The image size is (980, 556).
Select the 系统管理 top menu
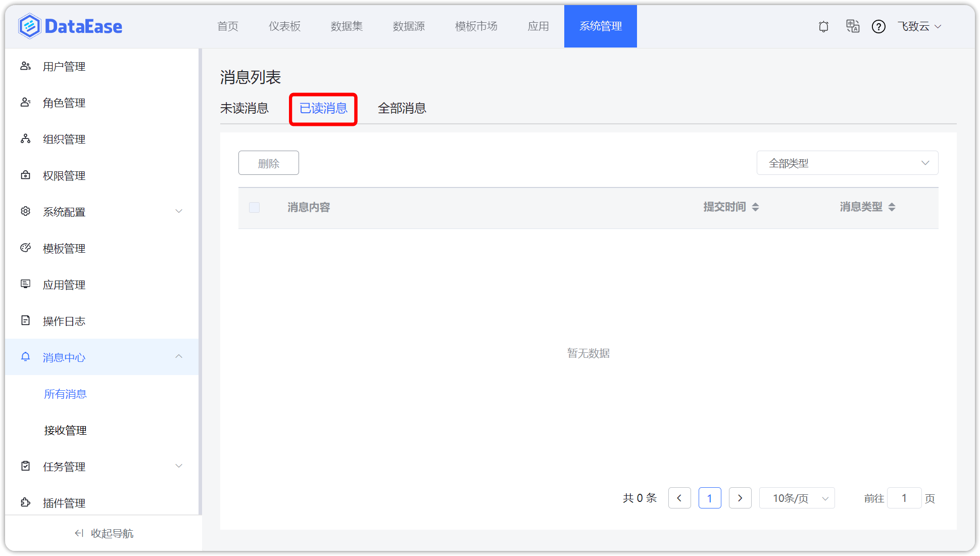[x=601, y=26]
